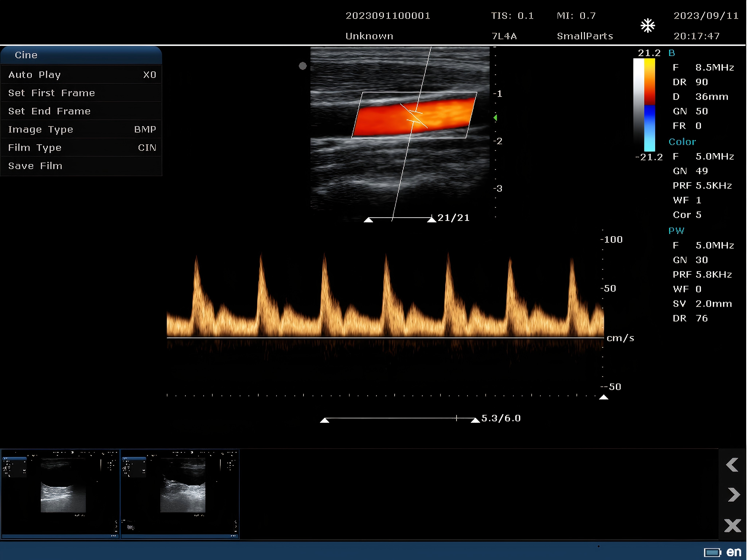The height and width of the screenshot is (560, 750).
Task: Click the 5.3/6.0 time readout
Action: click(501, 418)
